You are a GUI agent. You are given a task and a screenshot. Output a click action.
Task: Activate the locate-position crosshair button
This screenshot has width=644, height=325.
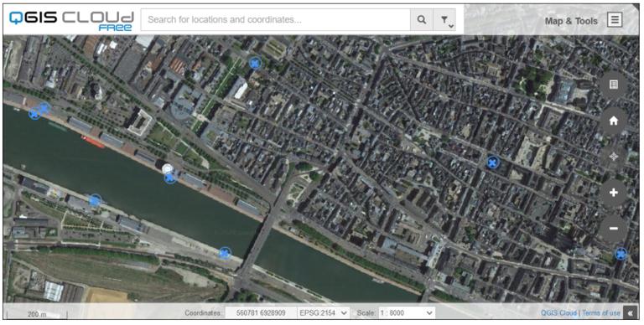[613, 157]
